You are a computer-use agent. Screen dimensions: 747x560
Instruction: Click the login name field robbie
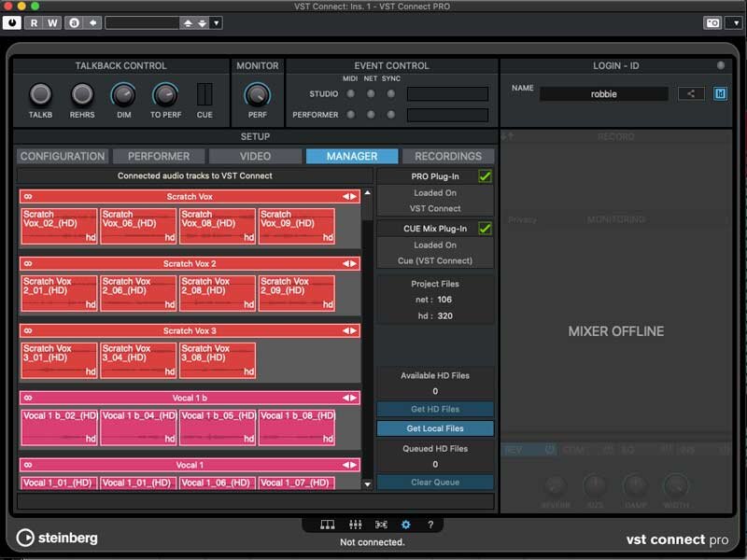coord(603,94)
